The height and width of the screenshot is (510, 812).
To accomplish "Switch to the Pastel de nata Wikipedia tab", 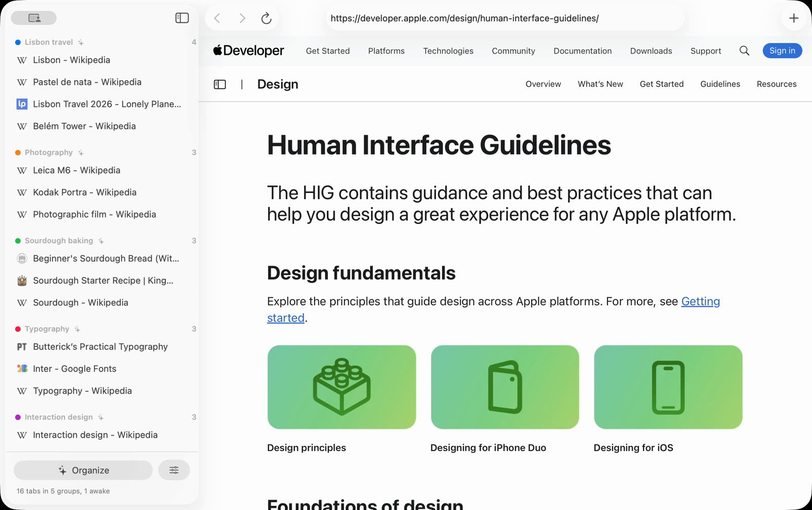I will point(101,82).
